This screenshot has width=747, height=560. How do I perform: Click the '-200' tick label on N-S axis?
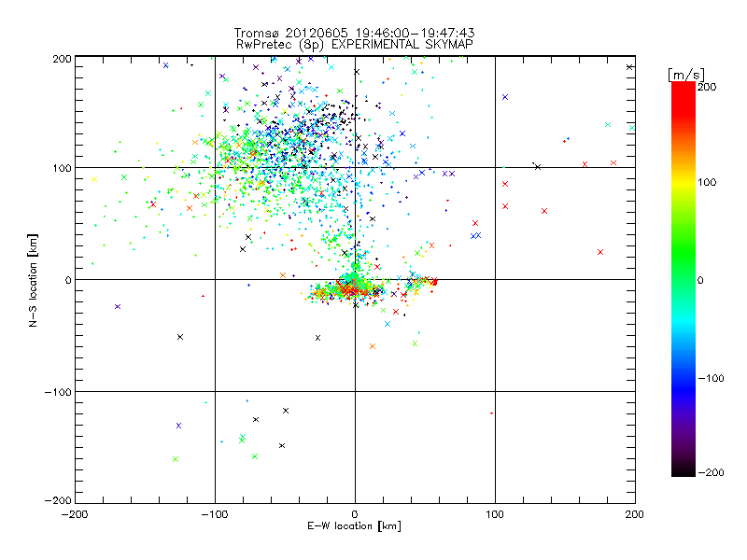tap(58, 500)
